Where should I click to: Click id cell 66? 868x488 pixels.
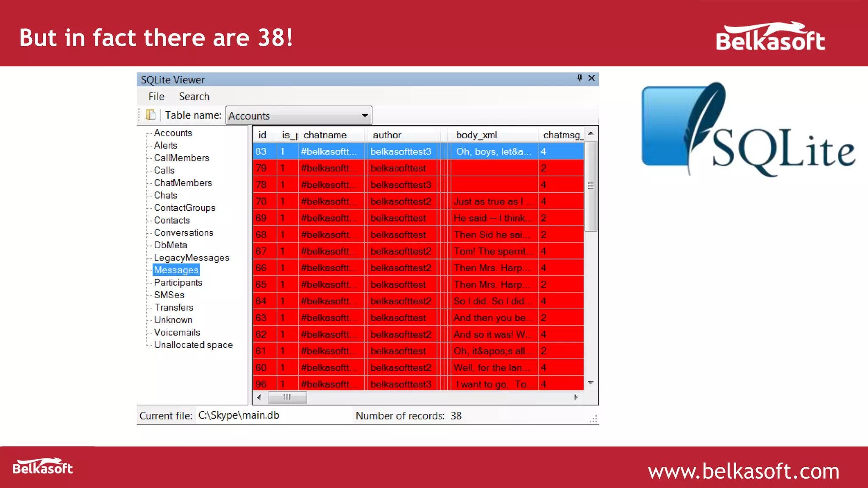click(x=264, y=268)
